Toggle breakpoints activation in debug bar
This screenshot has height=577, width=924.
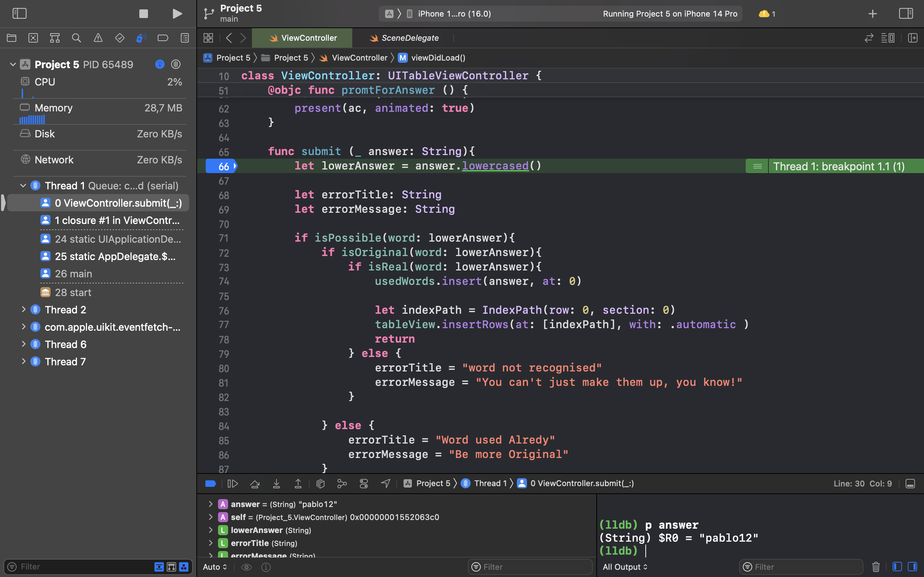tap(210, 483)
